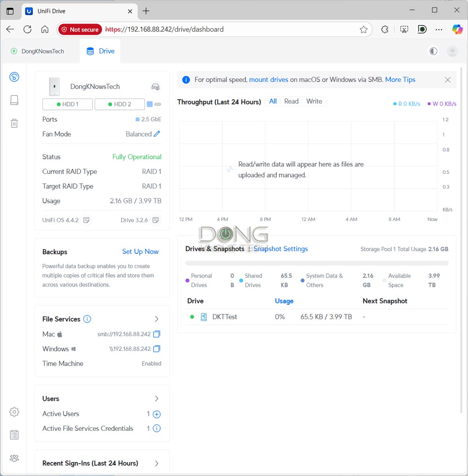The height and width of the screenshot is (476, 468).
Task: Click the device settings icon beside DongKNowsTech
Action: click(155, 87)
